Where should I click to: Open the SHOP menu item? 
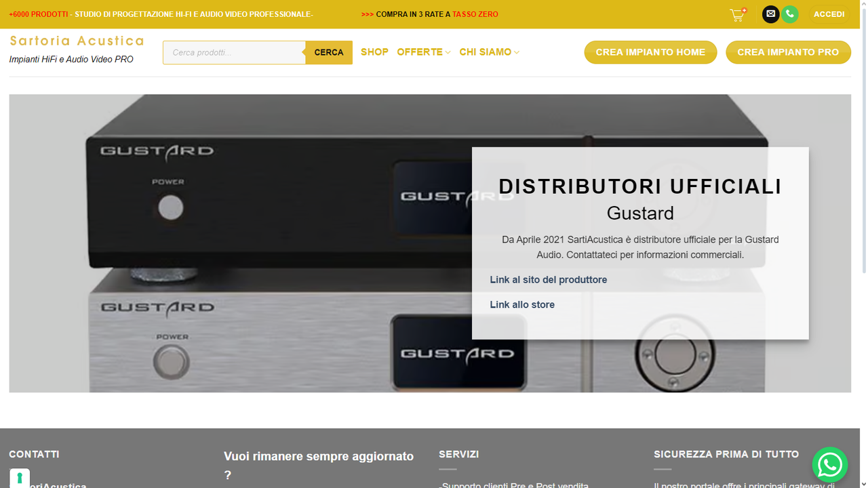click(374, 52)
